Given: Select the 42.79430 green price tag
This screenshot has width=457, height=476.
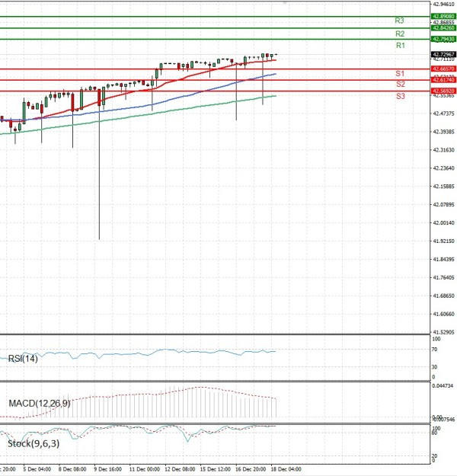Looking at the screenshot, I should tap(443, 39).
